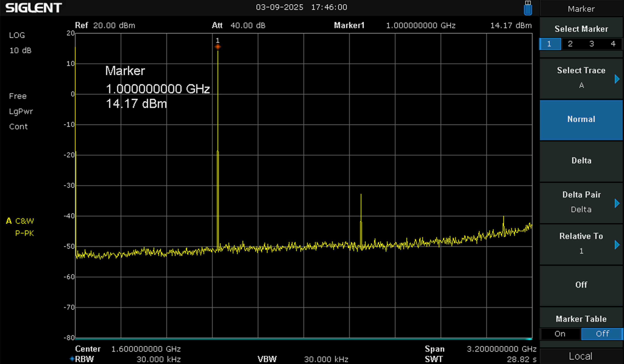Click the RBW manual-mode diamond indicator

pyautogui.click(x=72, y=359)
